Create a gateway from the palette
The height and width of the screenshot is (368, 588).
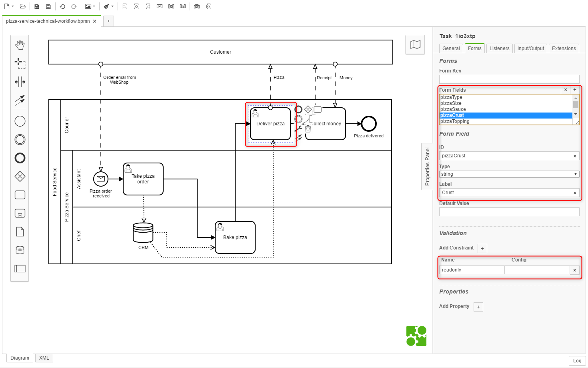20,176
